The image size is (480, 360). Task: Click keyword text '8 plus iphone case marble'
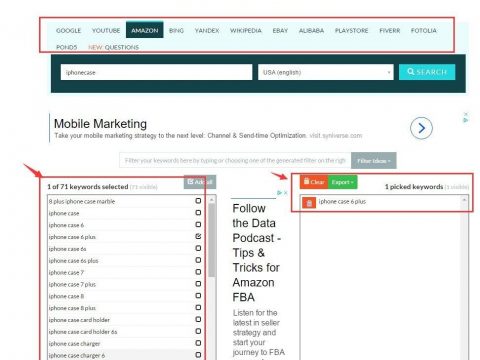coord(82,201)
